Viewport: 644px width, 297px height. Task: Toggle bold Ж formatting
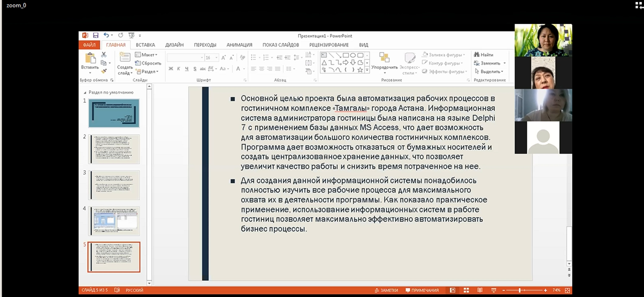tap(171, 69)
